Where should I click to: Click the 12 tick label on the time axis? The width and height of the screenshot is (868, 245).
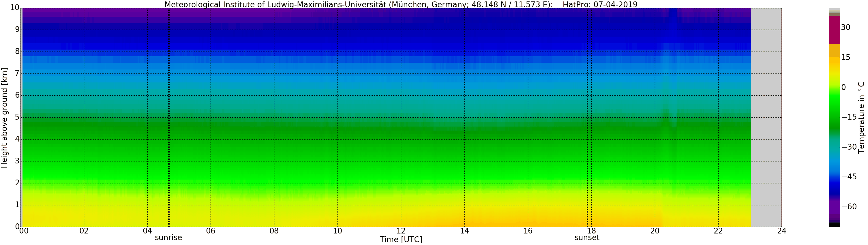401,231
